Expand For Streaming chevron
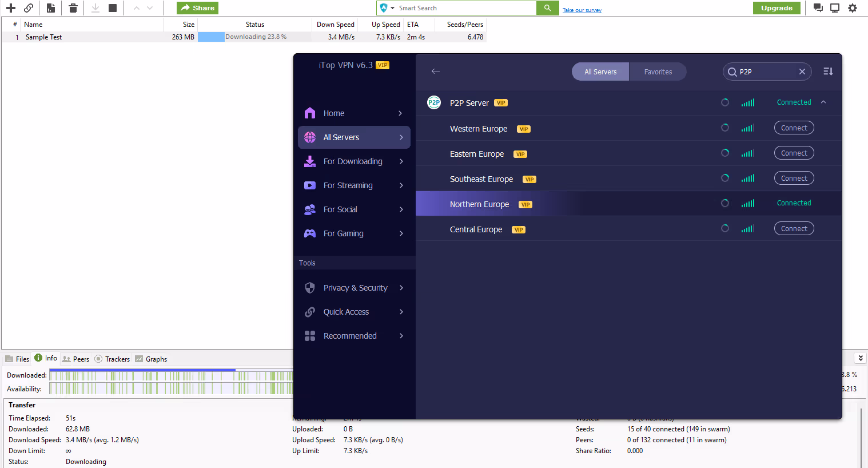Screen dimensions: 868x468 tap(401, 185)
